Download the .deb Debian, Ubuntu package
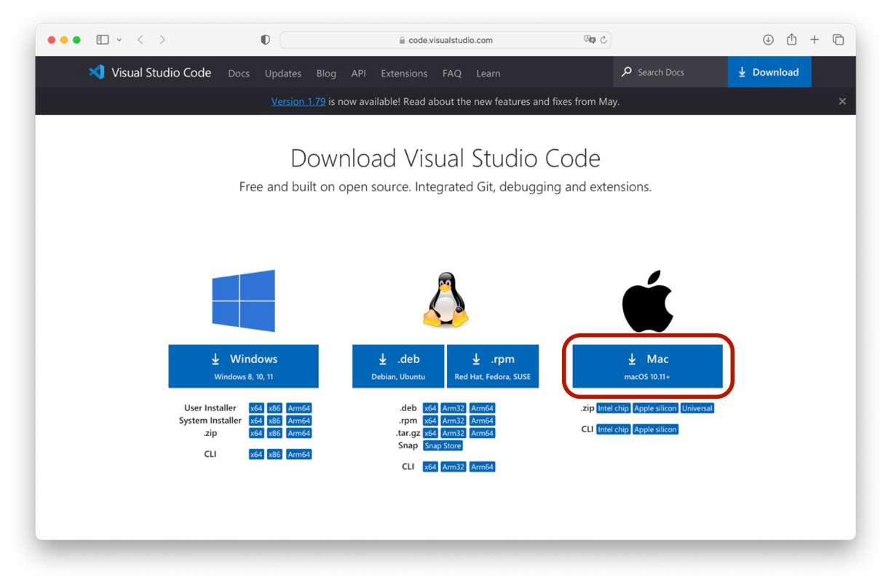Image resolution: width=891 pixels, height=588 pixels. [x=398, y=366]
